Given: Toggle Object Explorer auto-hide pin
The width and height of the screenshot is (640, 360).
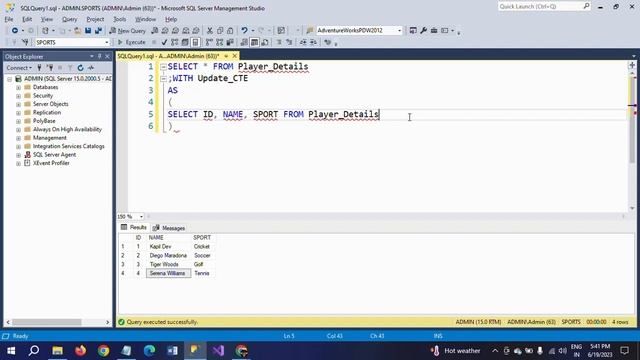Looking at the screenshot, I should [100, 56].
